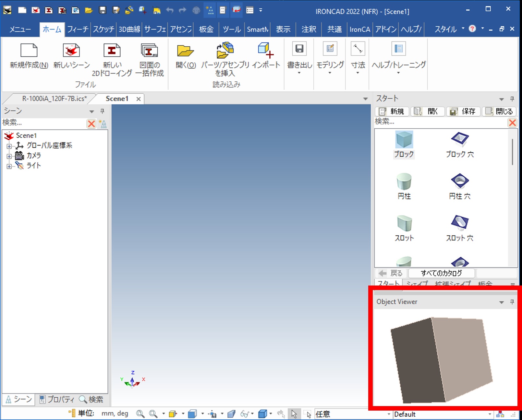Screen dimensions: 522x420
Task: Switch to the 3D曲線 ribbon tab
Action: click(129, 29)
